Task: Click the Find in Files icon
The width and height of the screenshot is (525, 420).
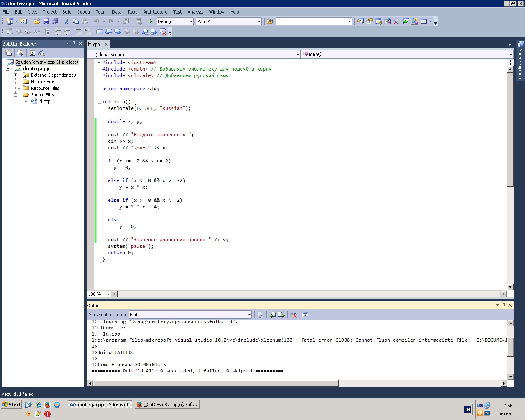Action: click(x=270, y=21)
